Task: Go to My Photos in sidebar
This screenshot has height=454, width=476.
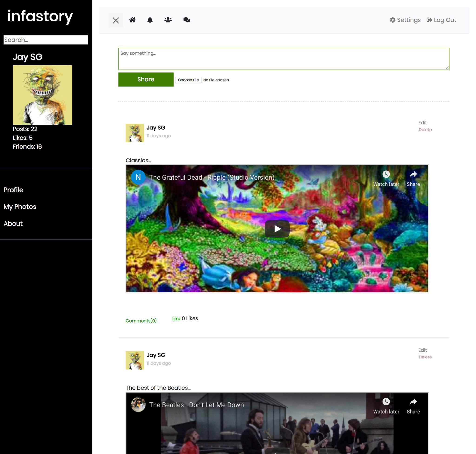Action: [20, 207]
